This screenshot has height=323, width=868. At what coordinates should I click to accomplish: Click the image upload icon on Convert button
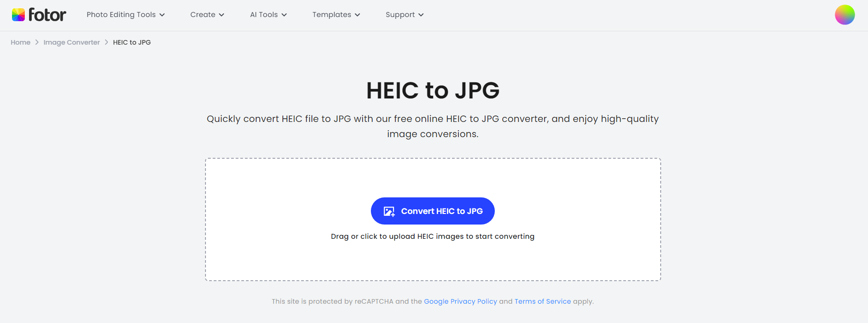tap(389, 211)
